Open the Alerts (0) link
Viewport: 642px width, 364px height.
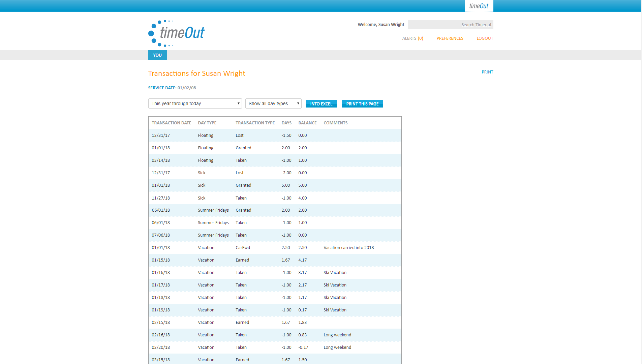point(412,38)
